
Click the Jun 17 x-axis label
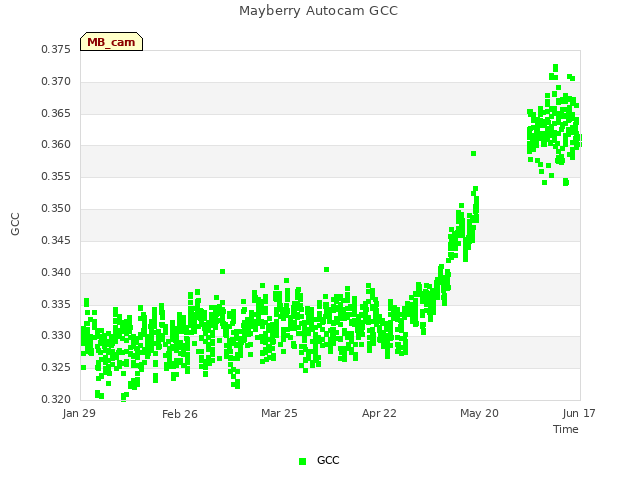(x=579, y=413)
